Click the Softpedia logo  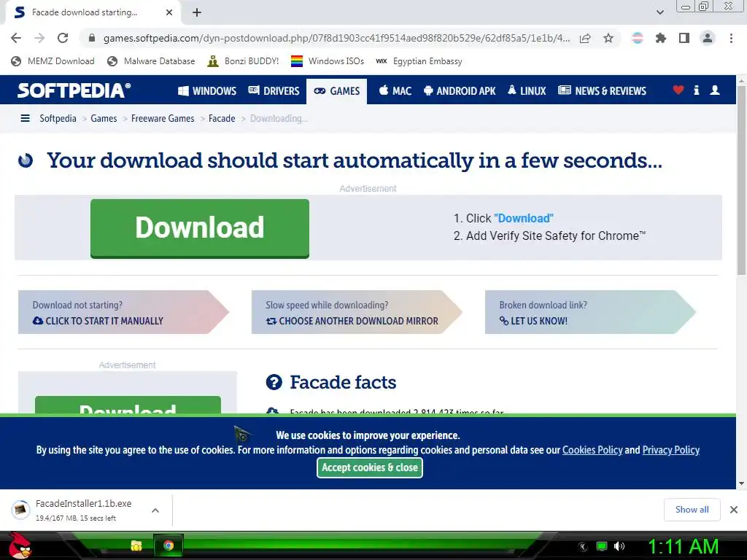coord(74,90)
